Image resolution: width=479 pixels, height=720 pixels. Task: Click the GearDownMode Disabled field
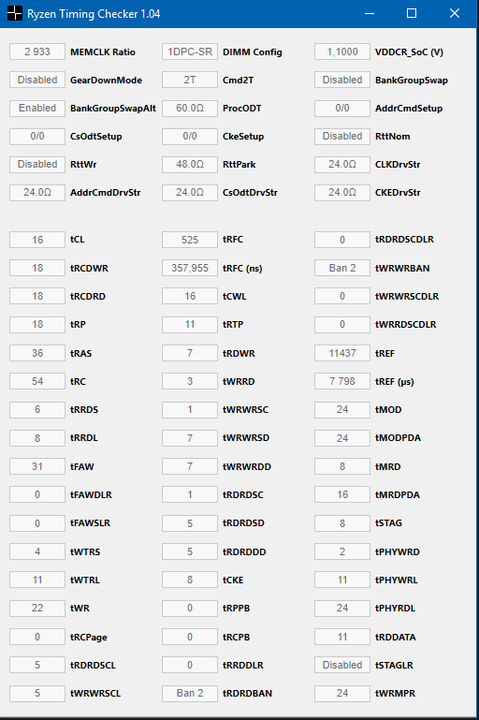tap(37, 80)
